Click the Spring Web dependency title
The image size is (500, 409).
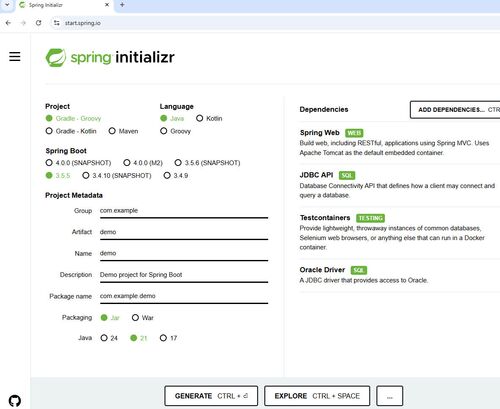click(319, 133)
